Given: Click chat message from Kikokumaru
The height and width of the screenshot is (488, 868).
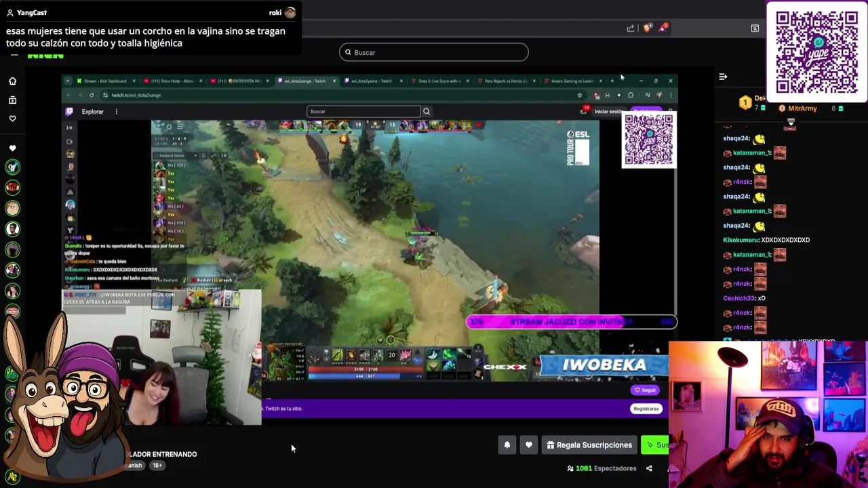Looking at the screenshot, I should tap(766, 240).
